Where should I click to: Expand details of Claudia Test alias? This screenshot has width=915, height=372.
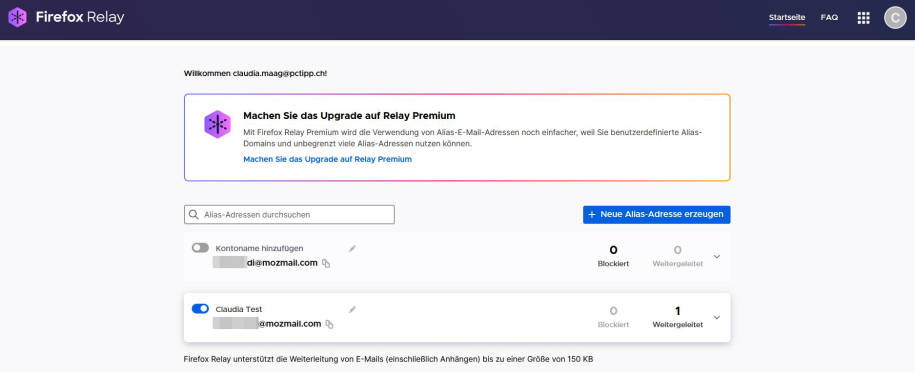point(717,318)
